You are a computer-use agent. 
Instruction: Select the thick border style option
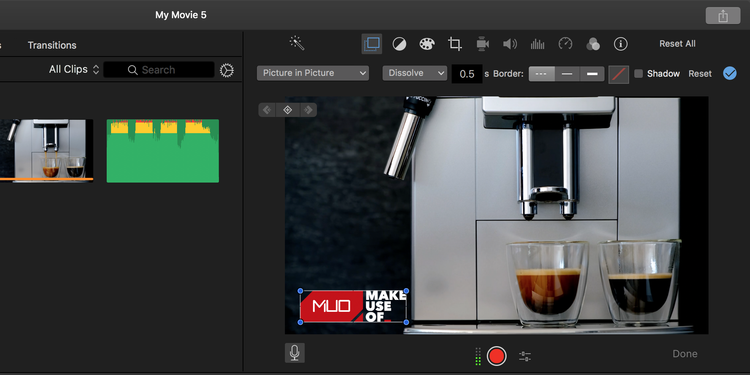tap(592, 74)
